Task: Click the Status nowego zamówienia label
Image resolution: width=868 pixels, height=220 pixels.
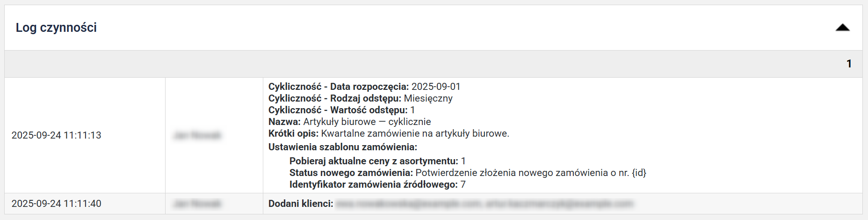Action: [351, 173]
